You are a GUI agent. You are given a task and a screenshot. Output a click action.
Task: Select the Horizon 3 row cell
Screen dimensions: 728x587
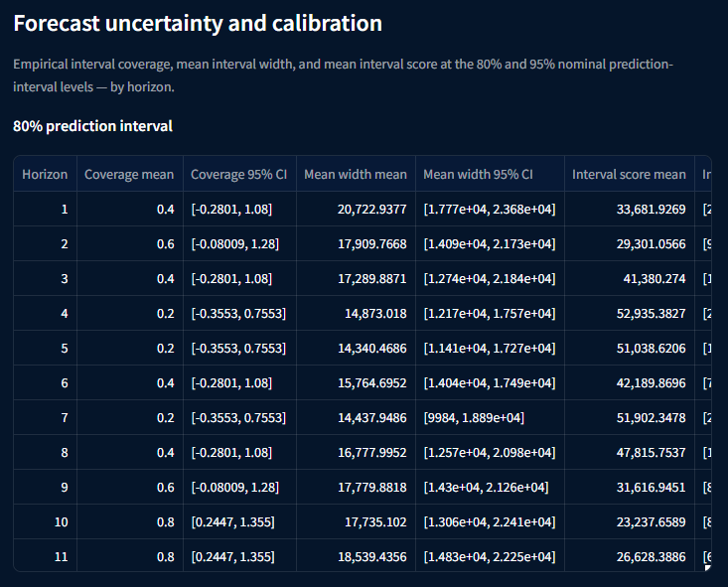point(45,279)
